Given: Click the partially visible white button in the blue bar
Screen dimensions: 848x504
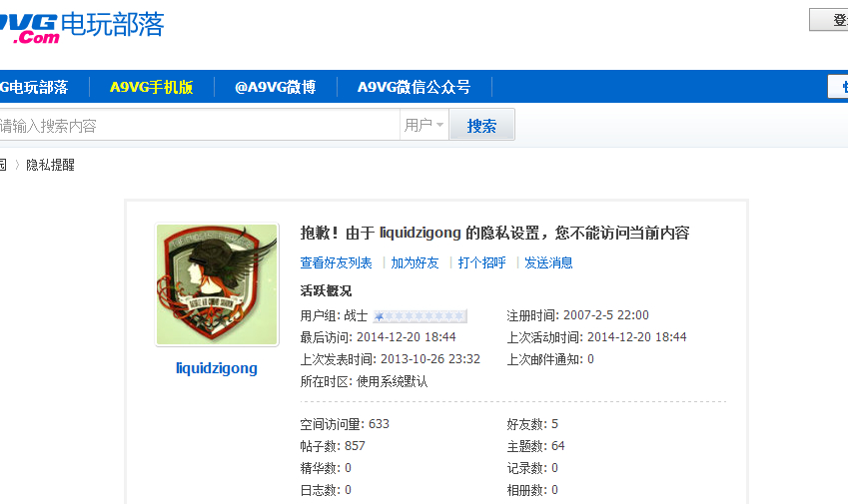Looking at the screenshot, I should coord(838,87).
